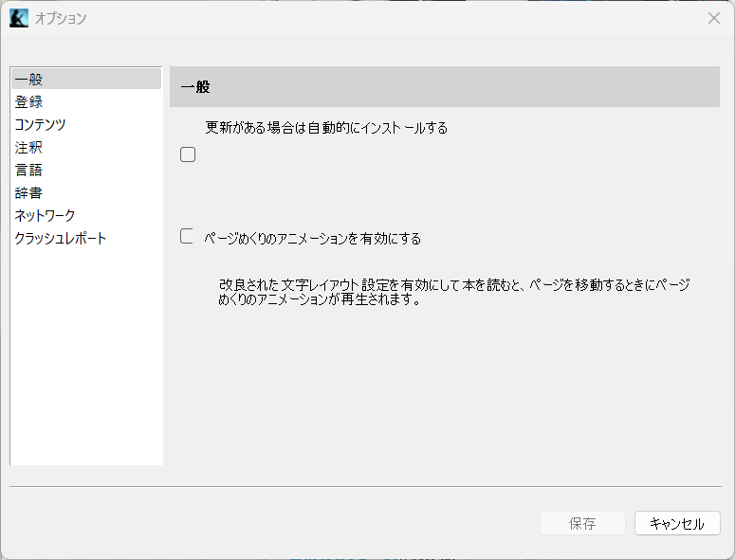The height and width of the screenshot is (560, 735).
Task: Click the ページめくりのアニメーションを有効にする label
Action: 312,239
